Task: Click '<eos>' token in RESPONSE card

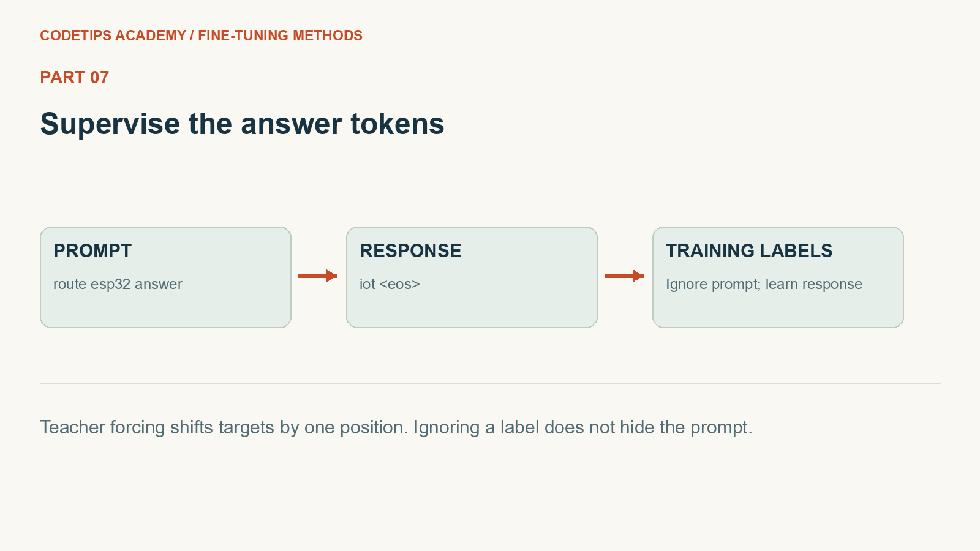Action: tap(399, 284)
